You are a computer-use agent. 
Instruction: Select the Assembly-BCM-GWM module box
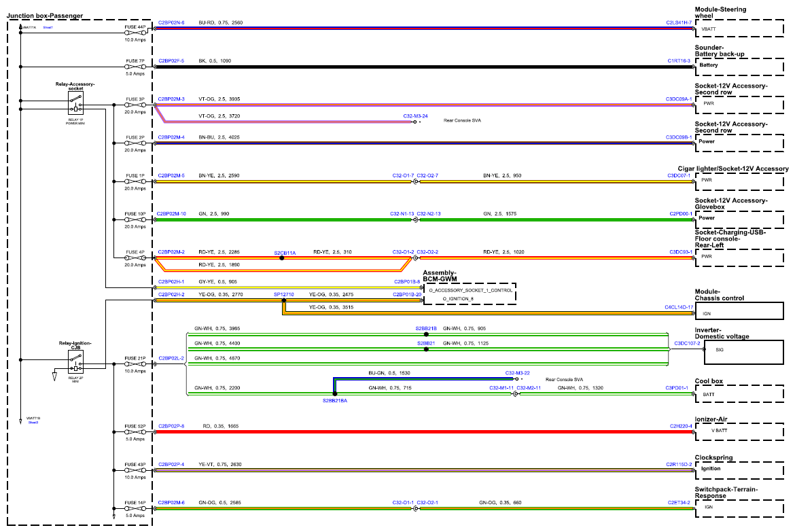point(470,294)
